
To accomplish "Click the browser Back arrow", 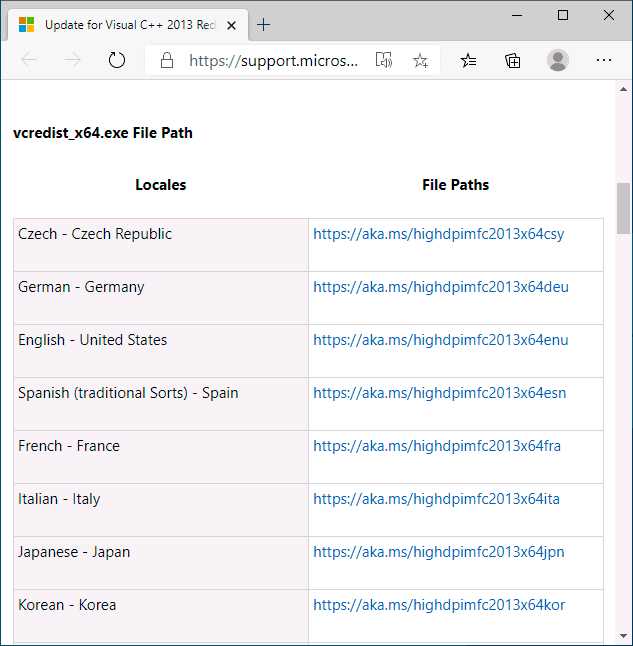I will pyautogui.click(x=29, y=60).
